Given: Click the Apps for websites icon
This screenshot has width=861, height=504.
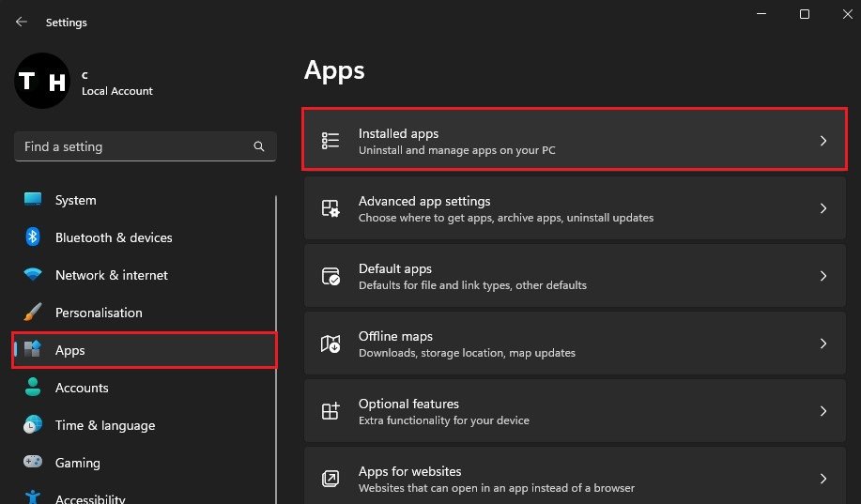Looking at the screenshot, I should pyautogui.click(x=330, y=479).
